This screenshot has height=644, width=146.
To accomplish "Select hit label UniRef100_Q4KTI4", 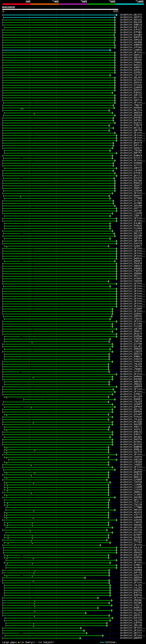I will (131, 100).
